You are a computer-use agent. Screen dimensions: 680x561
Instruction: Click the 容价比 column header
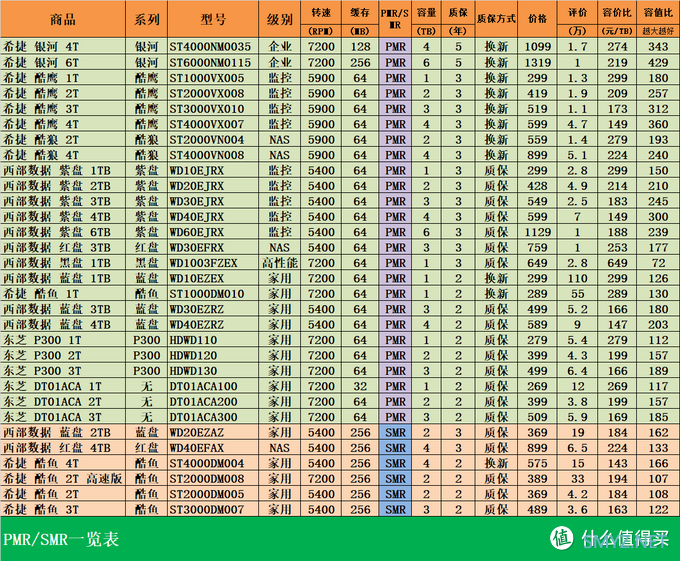click(617, 20)
